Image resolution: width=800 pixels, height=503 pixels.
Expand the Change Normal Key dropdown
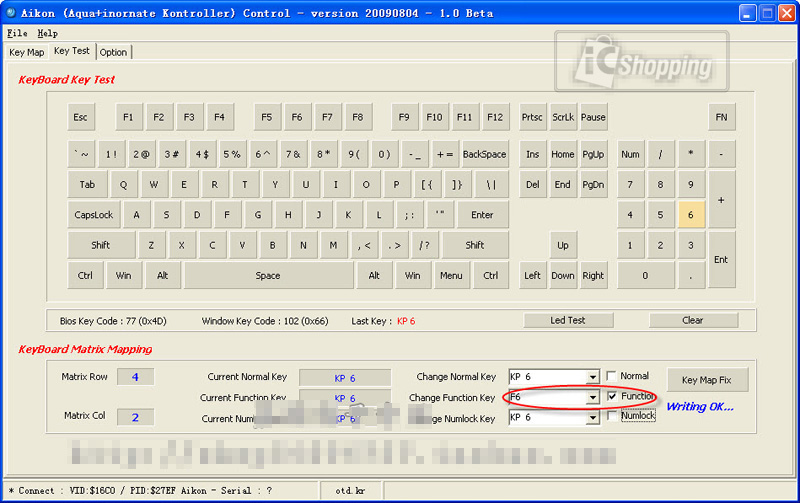point(593,378)
